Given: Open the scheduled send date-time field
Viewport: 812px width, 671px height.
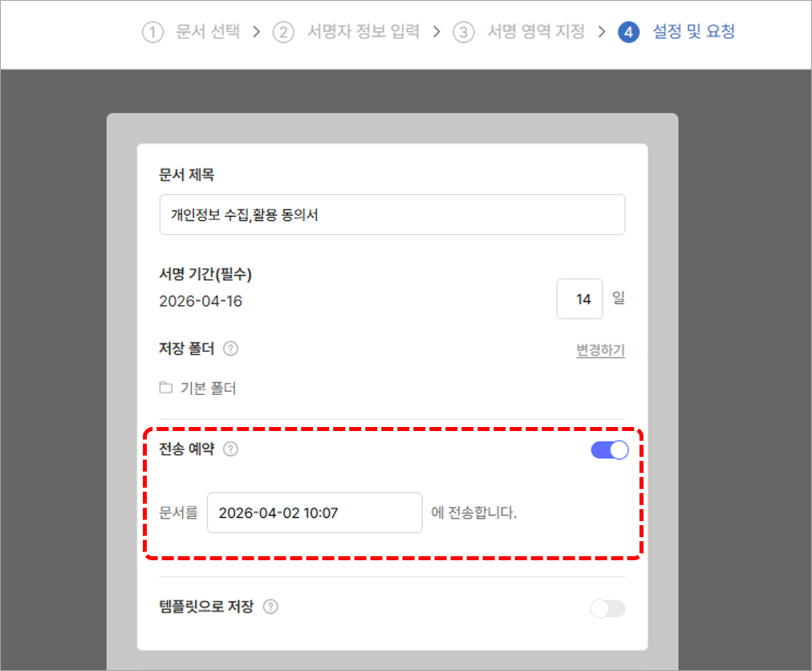Looking at the screenshot, I should tap(315, 512).
